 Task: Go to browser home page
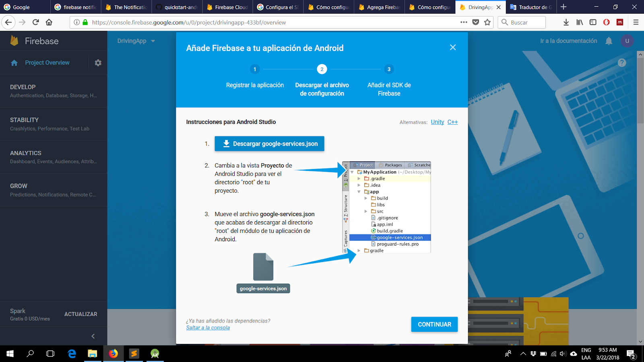49,22
